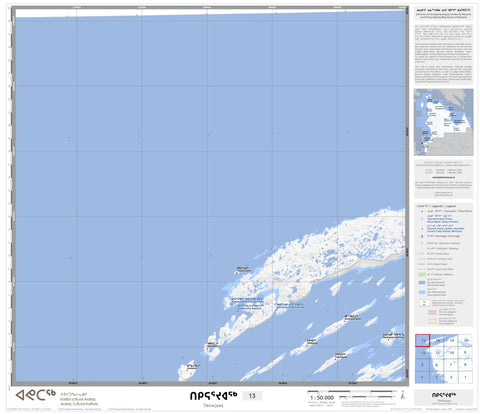Select sheet 8 in the index grid
Image resolution: width=480 pixels, height=414 pixels.
pos(466,365)
